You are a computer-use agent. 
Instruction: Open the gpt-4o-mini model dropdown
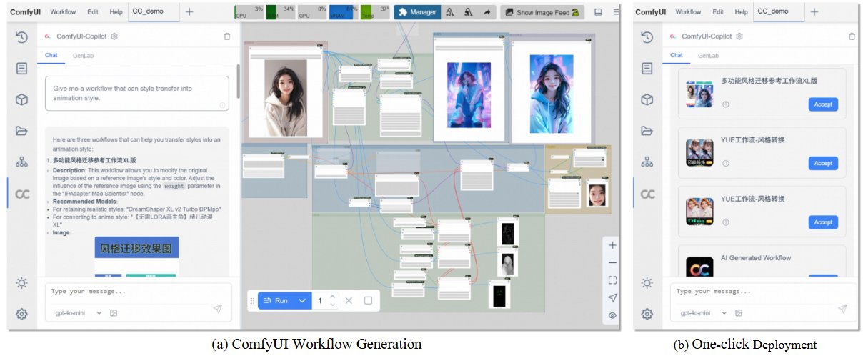pyautogui.click(x=78, y=313)
